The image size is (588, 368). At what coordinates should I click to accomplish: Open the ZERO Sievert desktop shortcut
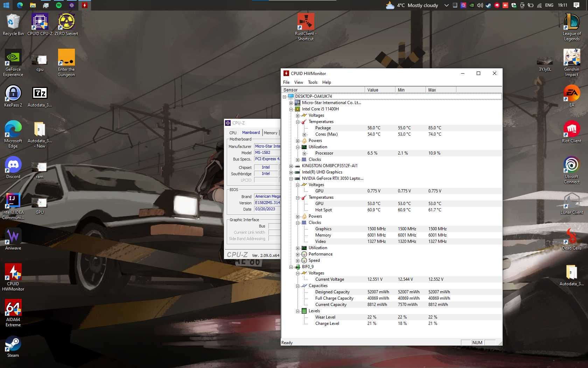coord(66,25)
